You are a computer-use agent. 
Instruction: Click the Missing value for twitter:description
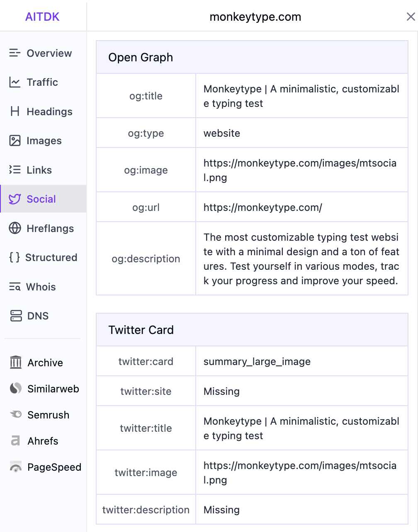[x=221, y=510]
